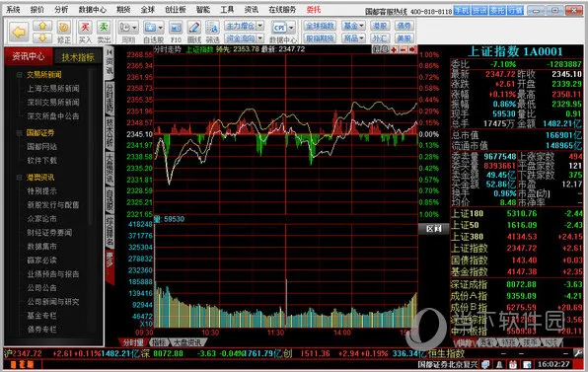Click the 全球指数 button
Screen dimensions: 588x372
coord(320,26)
